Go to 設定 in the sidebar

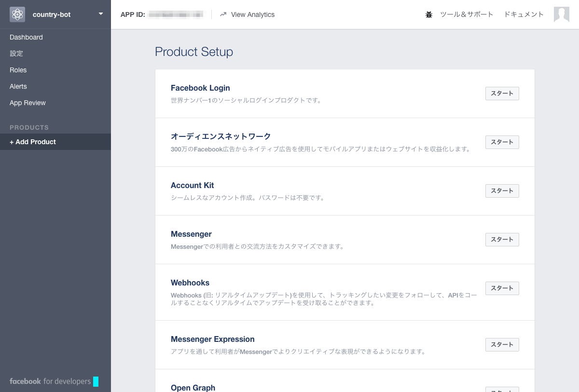pos(16,54)
